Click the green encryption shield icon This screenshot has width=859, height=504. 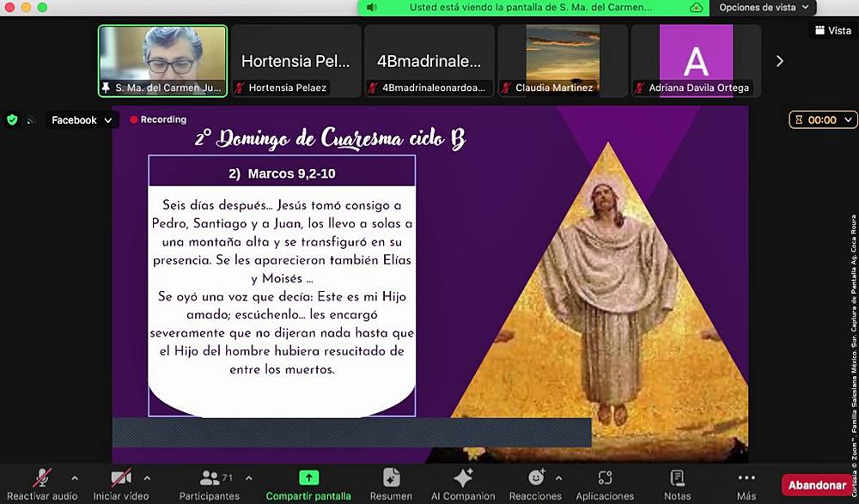(12, 119)
